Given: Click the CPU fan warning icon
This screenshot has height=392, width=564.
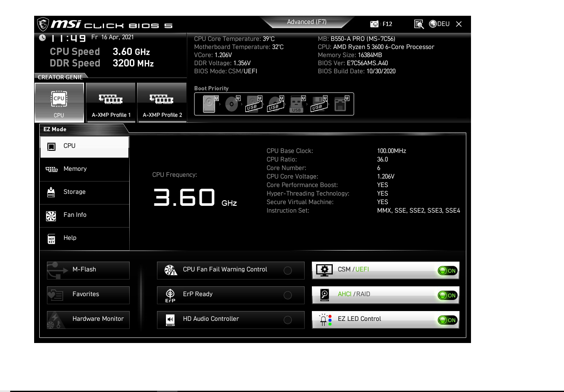Looking at the screenshot, I should [171, 270].
